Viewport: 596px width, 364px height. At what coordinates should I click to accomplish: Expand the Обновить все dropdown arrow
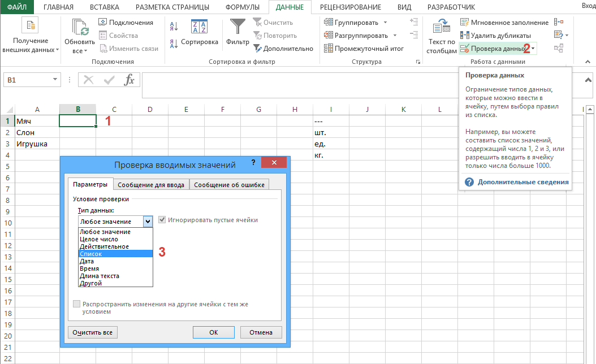tap(85, 51)
